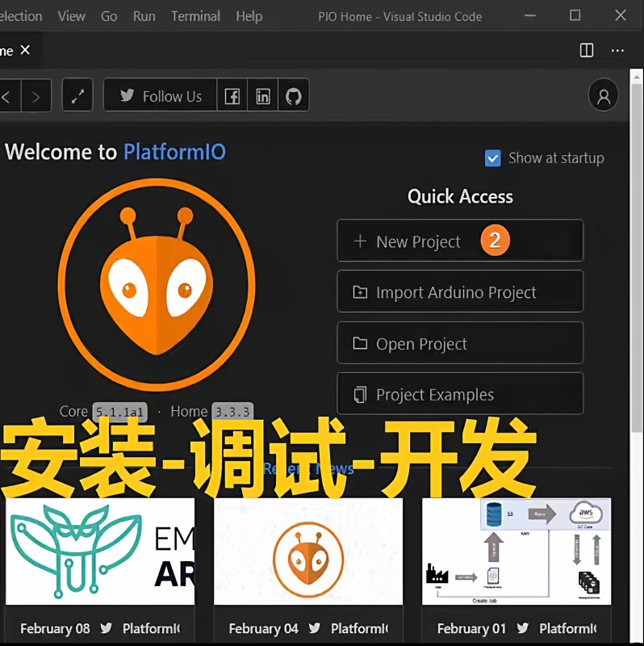This screenshot has height=646, width=644.
Task: Open the Selection menu
Action: click(x=21, y=16)
